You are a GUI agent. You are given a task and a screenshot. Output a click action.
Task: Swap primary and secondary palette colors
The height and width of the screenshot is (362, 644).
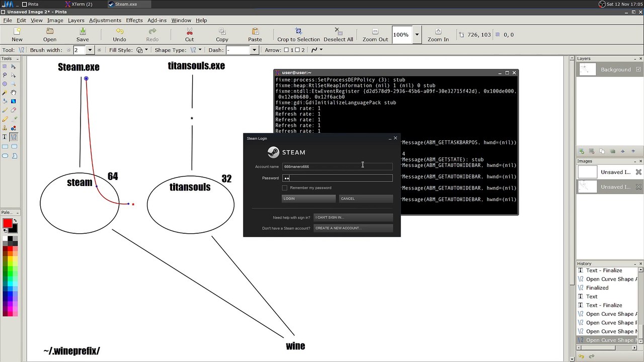[15, 221]
